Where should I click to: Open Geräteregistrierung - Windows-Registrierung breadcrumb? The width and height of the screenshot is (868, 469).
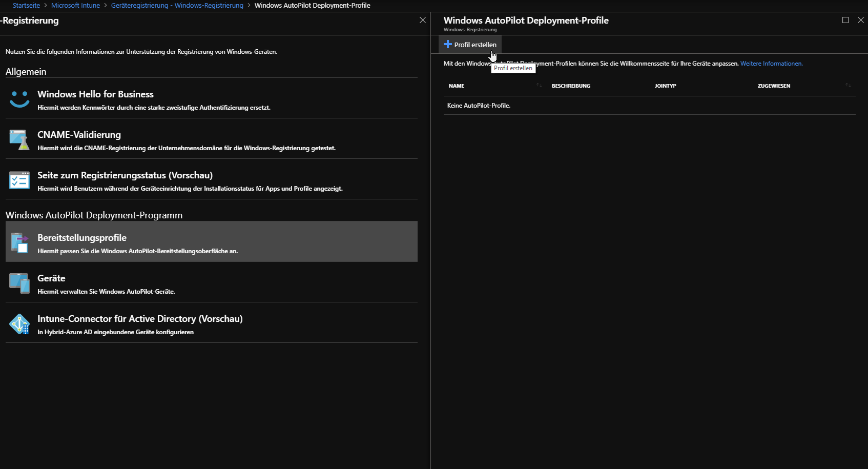(177, 6)
